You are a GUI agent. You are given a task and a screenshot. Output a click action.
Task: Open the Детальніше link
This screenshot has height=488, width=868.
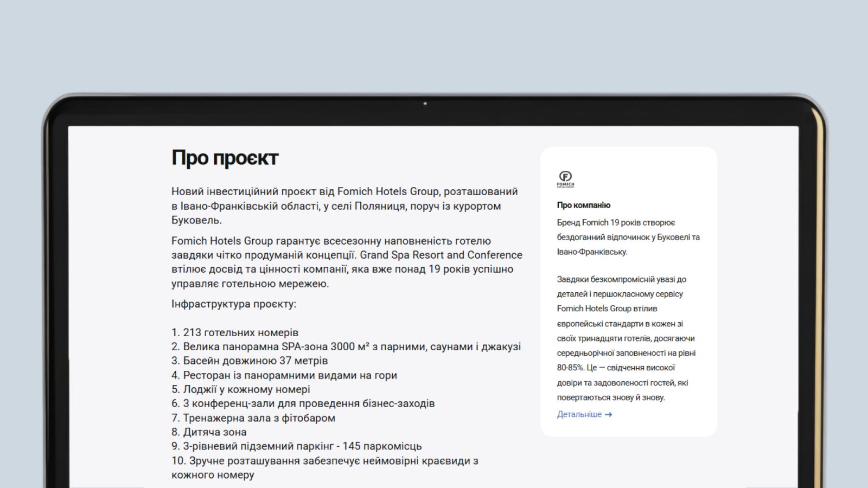[579, 414]
